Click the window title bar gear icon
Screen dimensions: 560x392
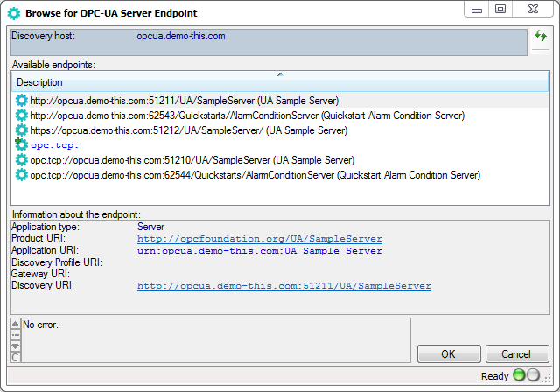coord(12,13)
